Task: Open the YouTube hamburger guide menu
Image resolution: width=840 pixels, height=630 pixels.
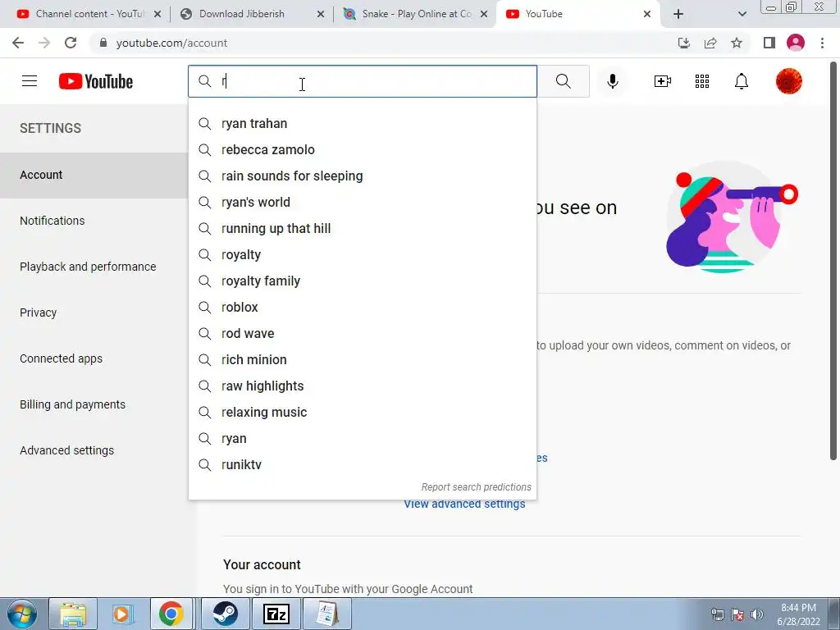Action: pyautogui.click(x=30, y=81)
